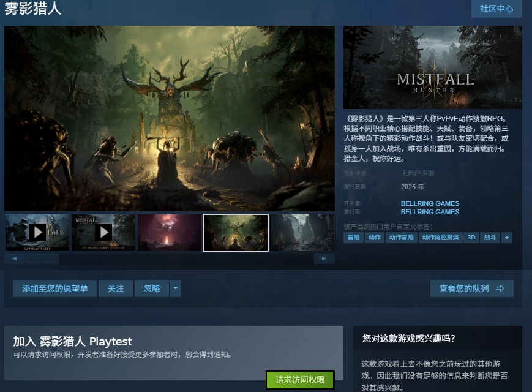
Task: Click the left arrow of thumbnail strip
Action: [14, 258]
